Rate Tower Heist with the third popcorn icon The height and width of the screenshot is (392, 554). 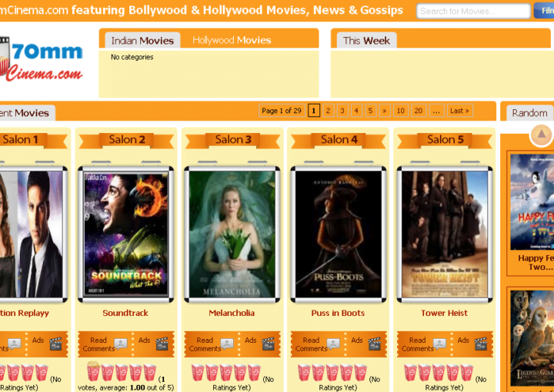tap(439, 373)
